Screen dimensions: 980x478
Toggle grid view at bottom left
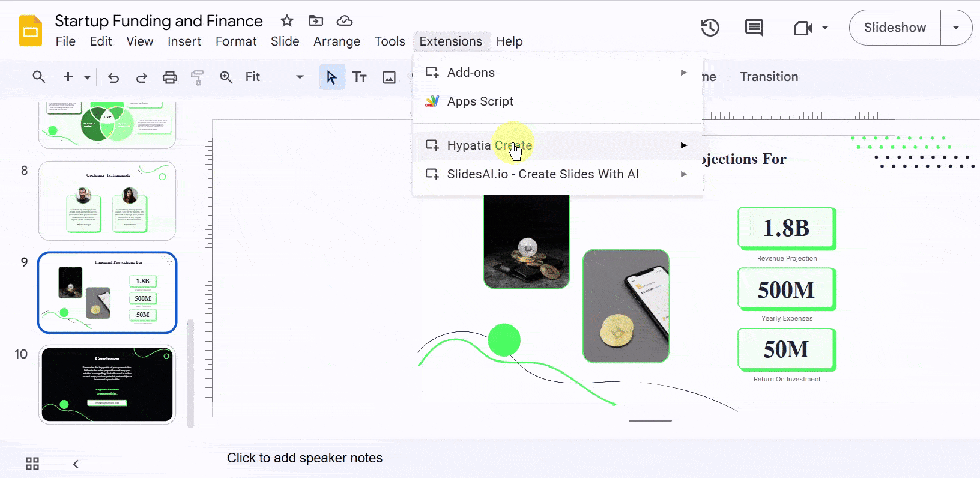pyautogui.click(x=32, y=464)
